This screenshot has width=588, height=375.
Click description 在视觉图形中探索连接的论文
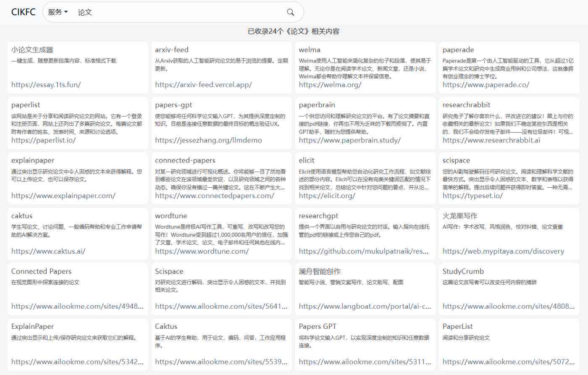45,282
